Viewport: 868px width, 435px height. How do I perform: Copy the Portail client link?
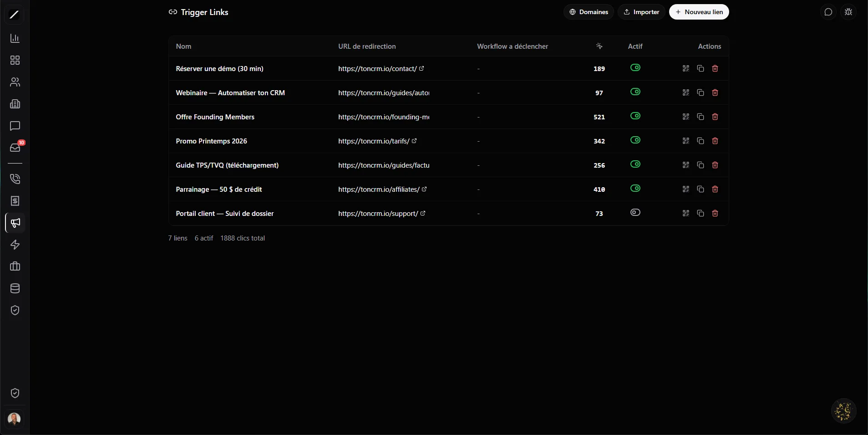(700, 213)
